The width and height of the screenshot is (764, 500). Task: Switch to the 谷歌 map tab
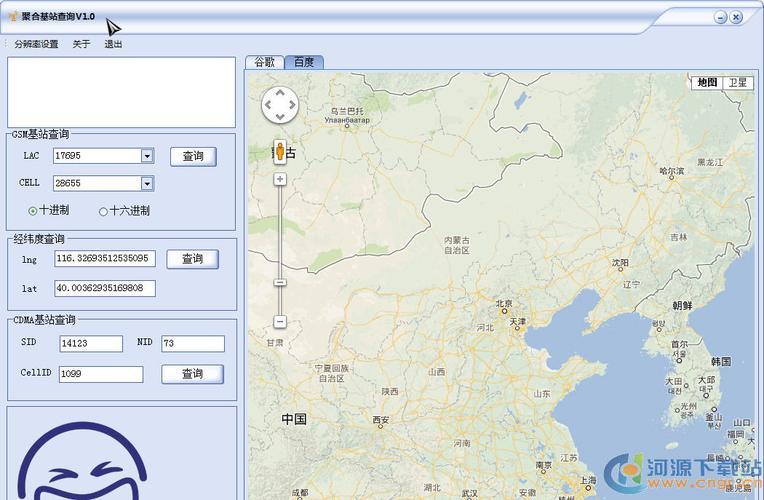pyautogui.click(x=265, y=62)
